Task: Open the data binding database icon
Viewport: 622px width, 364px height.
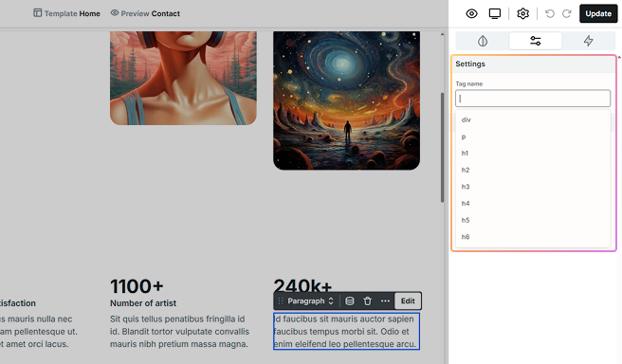Action: pyautogui.click(x=350, y=300)
